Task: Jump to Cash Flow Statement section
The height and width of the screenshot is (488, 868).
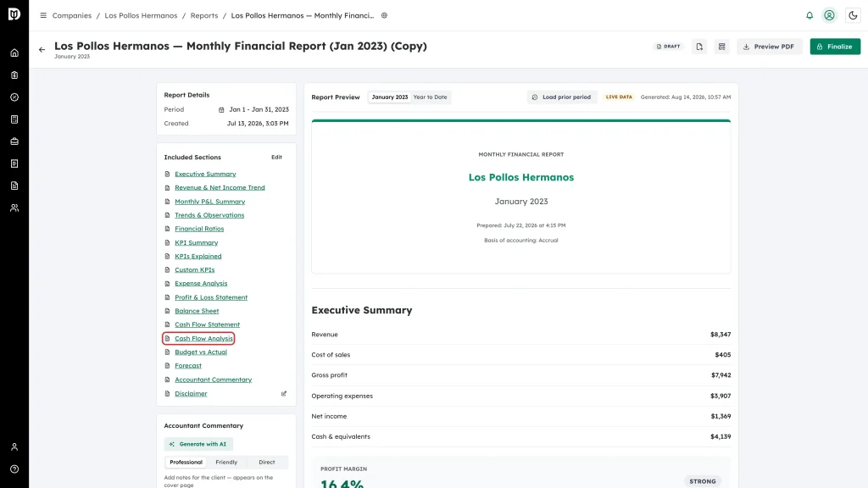Action: 207,324
